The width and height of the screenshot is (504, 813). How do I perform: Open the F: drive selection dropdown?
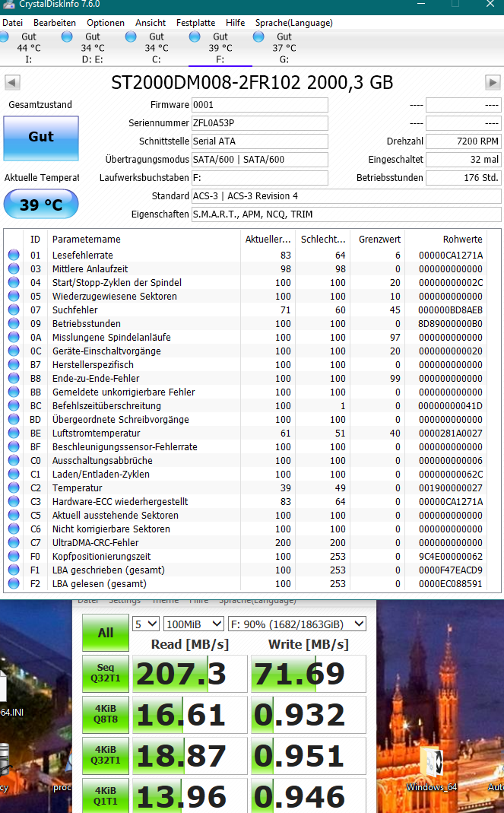click(x=297, y=624)
